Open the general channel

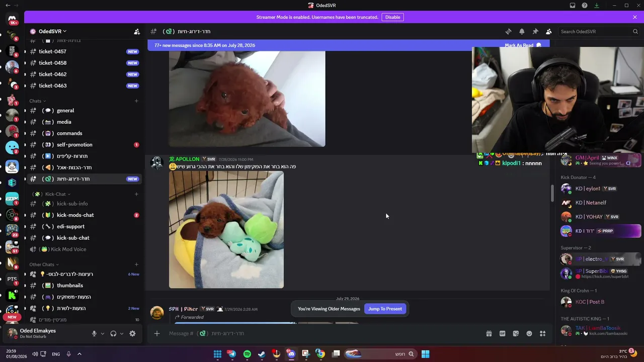pyautogui.click(x=84, y=111)
